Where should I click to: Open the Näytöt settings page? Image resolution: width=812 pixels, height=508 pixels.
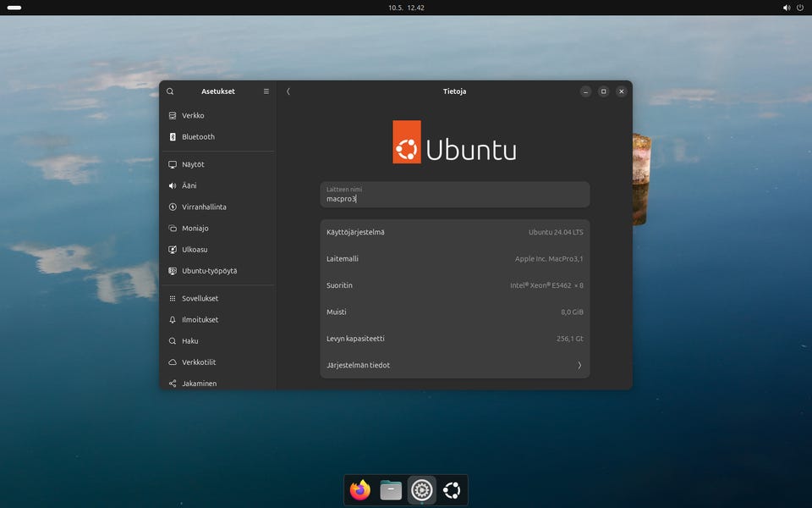pyautogui.click(x=218, y=164)
